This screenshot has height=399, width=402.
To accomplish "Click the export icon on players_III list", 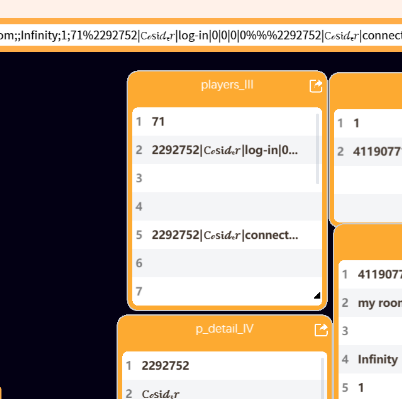I will click(x=316, y=86).
